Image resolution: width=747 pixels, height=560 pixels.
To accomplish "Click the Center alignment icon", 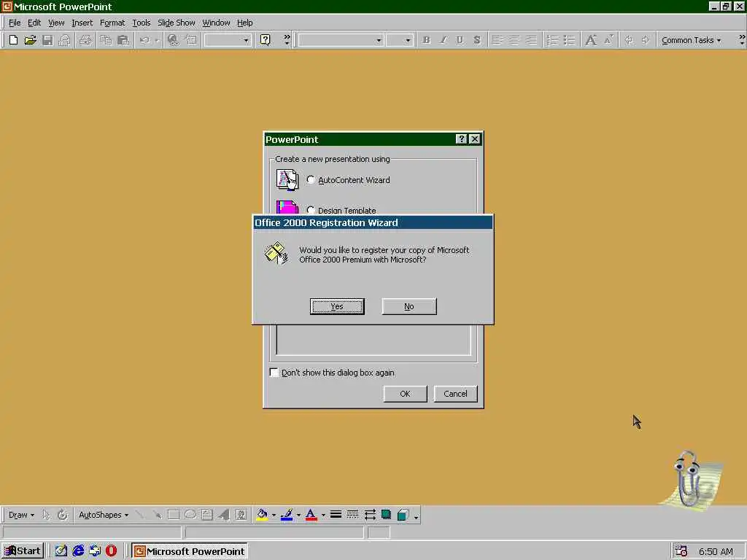I will 514,40.
